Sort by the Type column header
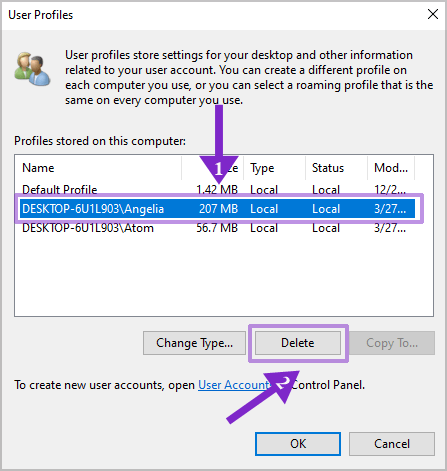 pos(274,168)
